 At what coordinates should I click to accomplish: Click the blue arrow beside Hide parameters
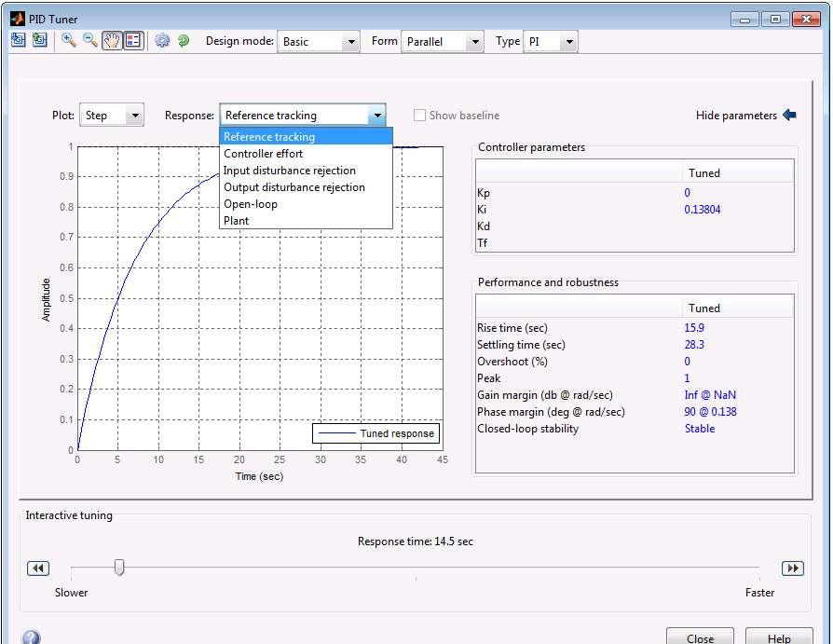coord(789,115)
